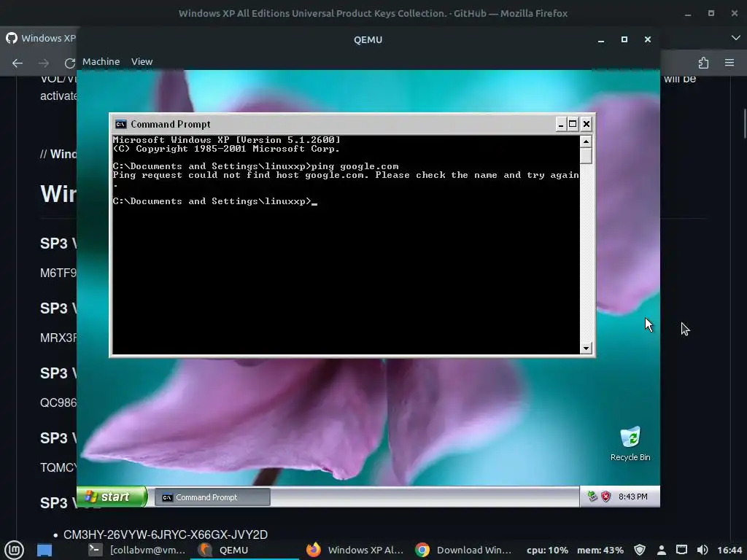Open the volume speaker tray icon
The height and width of the screenshot is (560, 747).
tap(703, 550)
